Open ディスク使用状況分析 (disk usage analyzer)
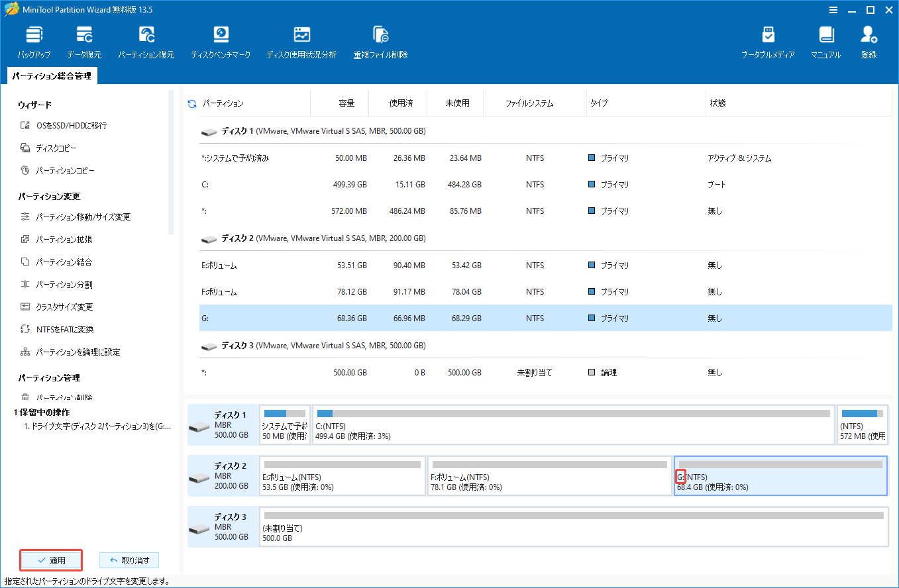899x588 pixels. click(x=301, y=41)
